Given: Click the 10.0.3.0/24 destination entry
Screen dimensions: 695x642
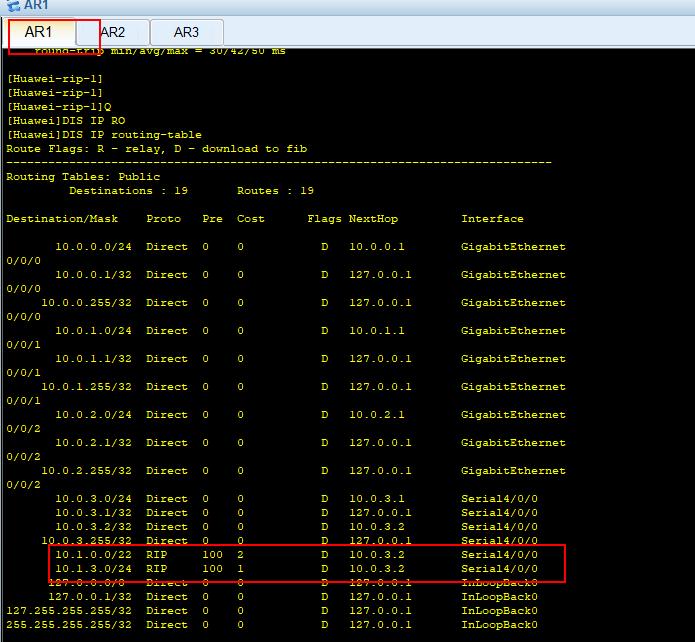Looking at the screenshot, I should (93, 498).
